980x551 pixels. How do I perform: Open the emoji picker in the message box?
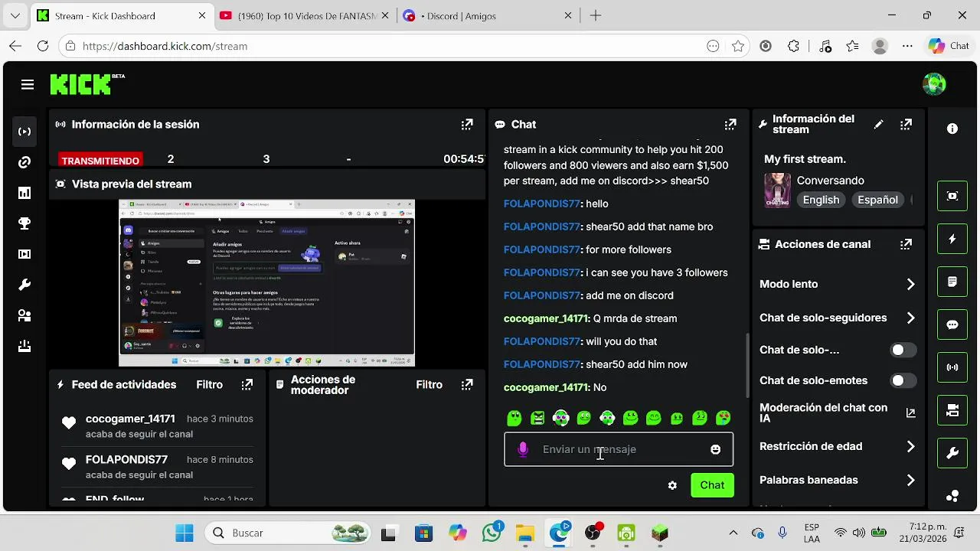(715, 449)
